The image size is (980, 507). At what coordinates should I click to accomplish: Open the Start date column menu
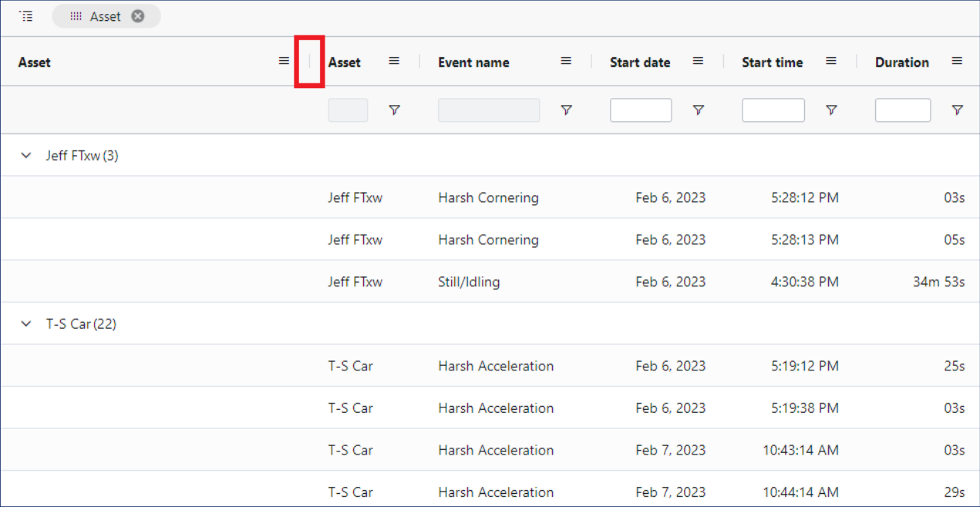(698, 61)
